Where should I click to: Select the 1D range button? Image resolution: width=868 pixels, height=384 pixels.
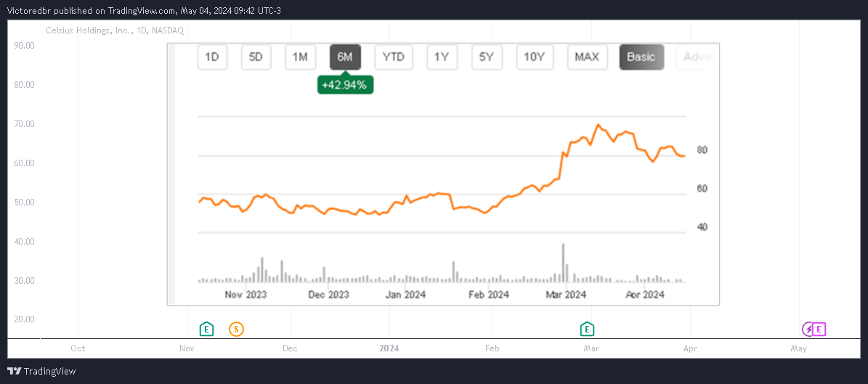[212, 57]
